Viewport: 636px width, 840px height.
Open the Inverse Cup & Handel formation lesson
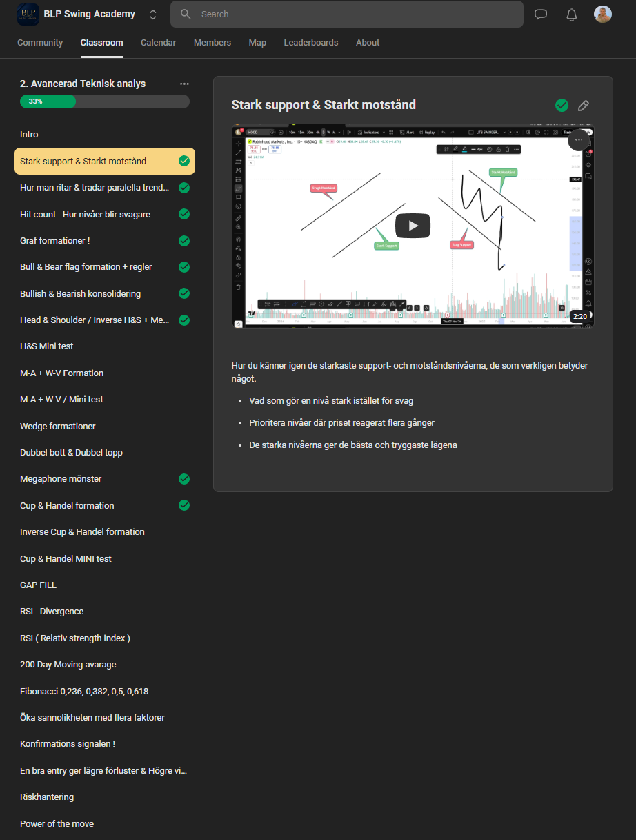coord(105,531)
